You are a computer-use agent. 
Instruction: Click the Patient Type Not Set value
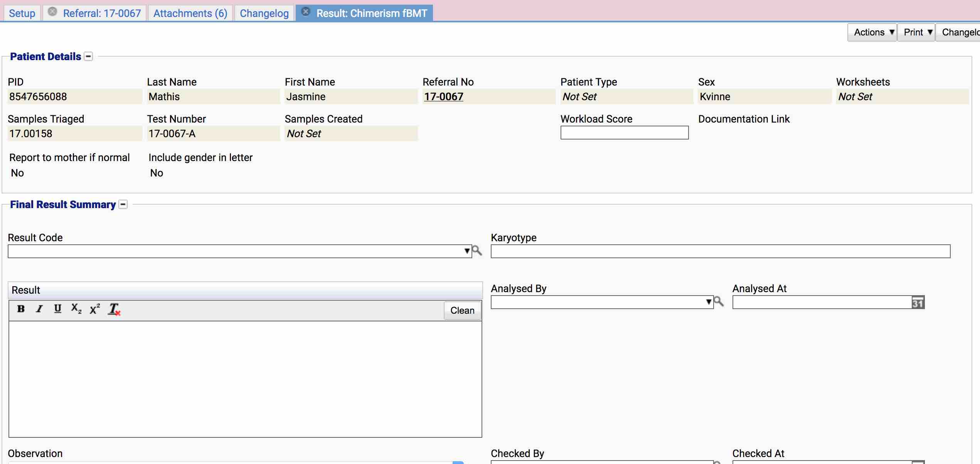[579, 97]
